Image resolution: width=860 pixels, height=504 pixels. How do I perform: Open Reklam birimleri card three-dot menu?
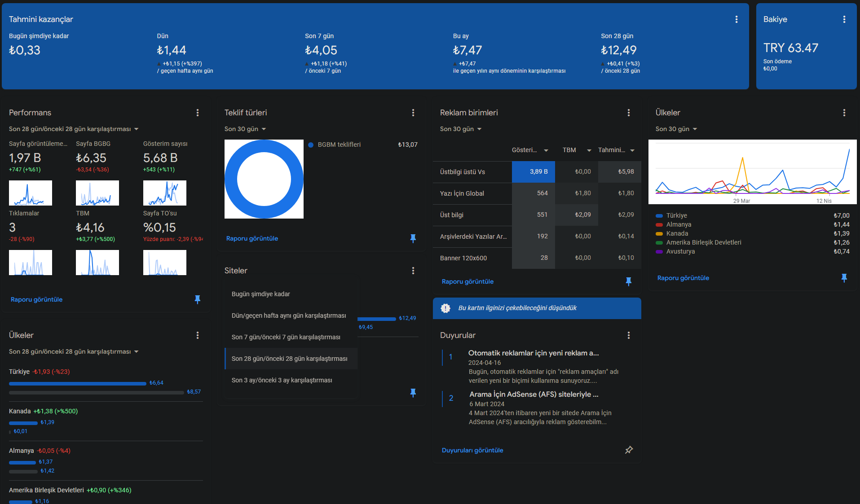click(629, 113)
